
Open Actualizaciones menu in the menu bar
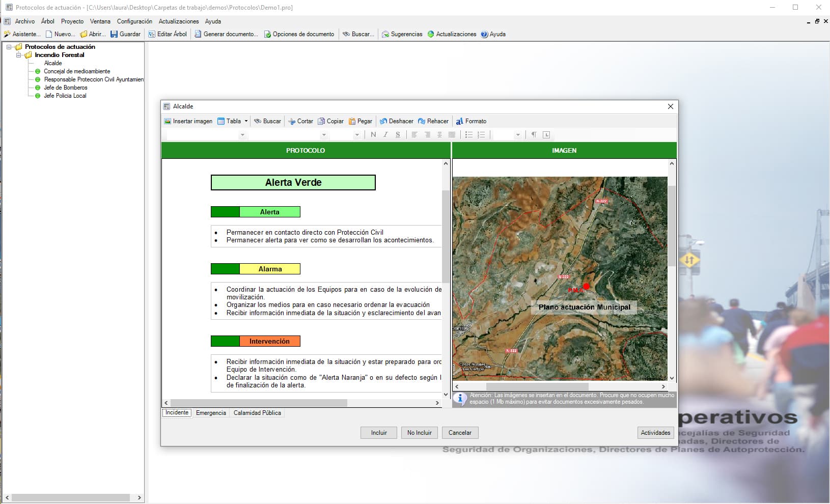coord(179,21)
